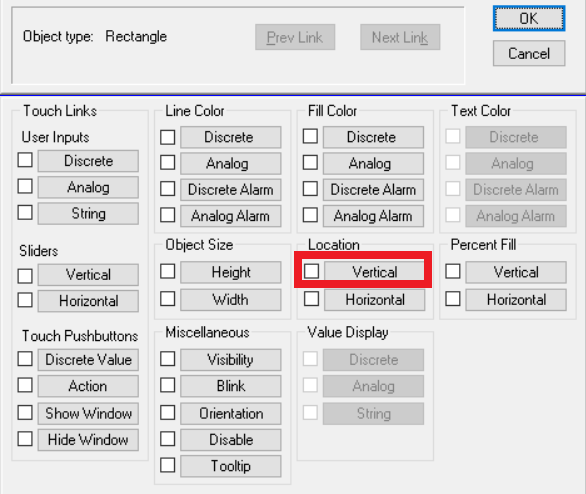This screenshot has width=586, height=494.
Task: Open Line Color Discrete Alarm link
Action: click(231, 190)
